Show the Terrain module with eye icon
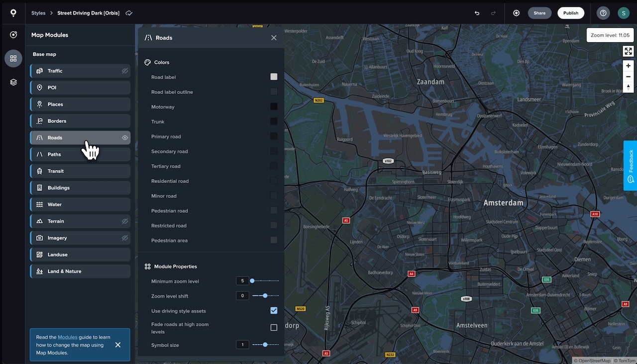This screenshot has height=364, width=637. (125, 221)
